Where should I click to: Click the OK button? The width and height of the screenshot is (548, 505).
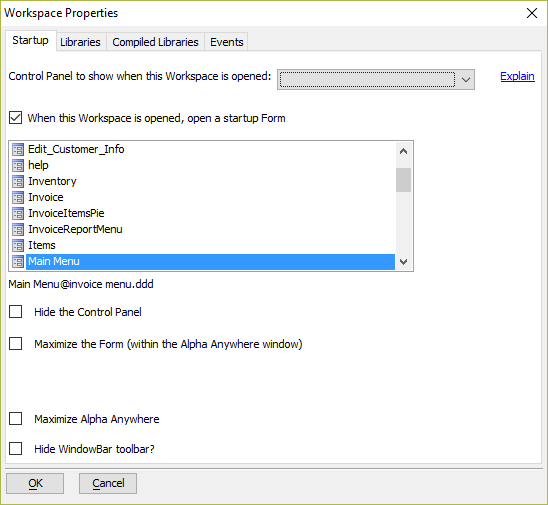(35, 483)
